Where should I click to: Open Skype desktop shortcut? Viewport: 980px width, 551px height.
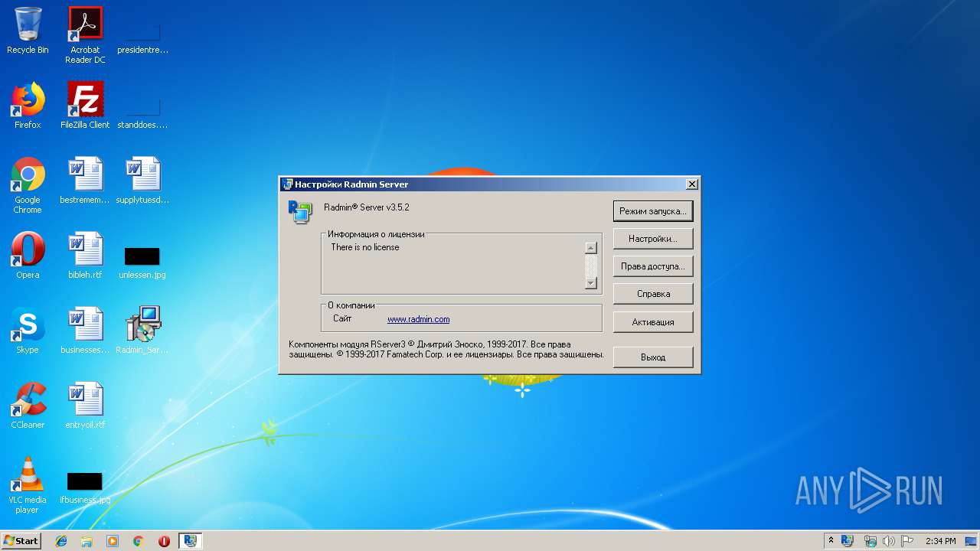28,331
